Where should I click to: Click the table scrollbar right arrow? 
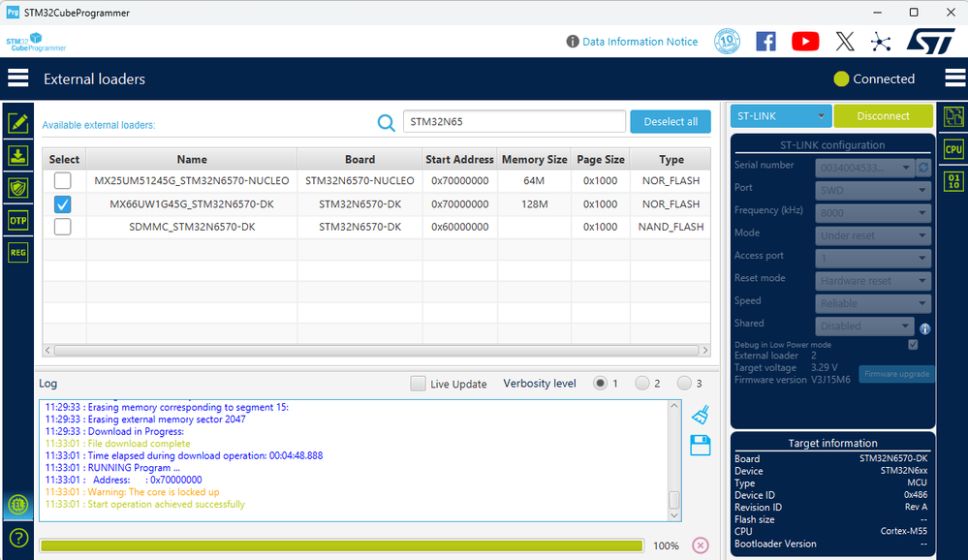705,350
